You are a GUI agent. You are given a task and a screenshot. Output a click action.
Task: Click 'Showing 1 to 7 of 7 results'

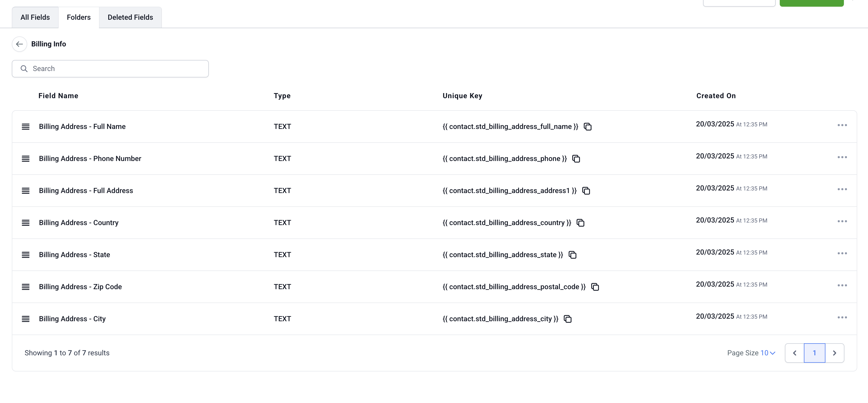pos(67,353)
